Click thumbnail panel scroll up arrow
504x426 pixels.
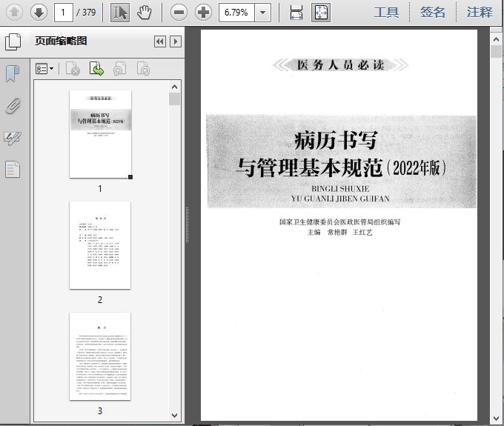(174, 87)
